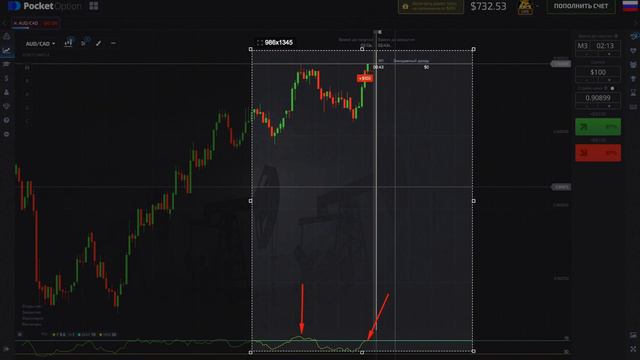640x360 pixels.
Task: Open the chart type settings icon
Action: click(69, 42)
